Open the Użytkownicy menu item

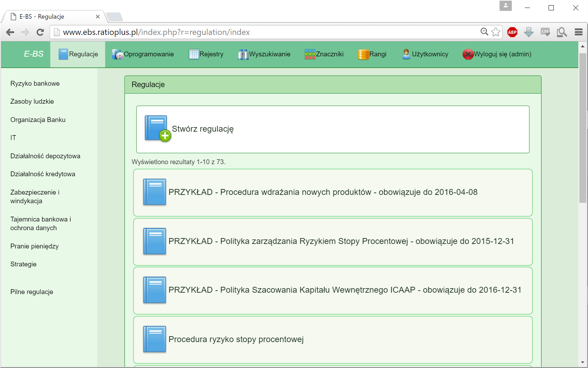click(425, 54)
